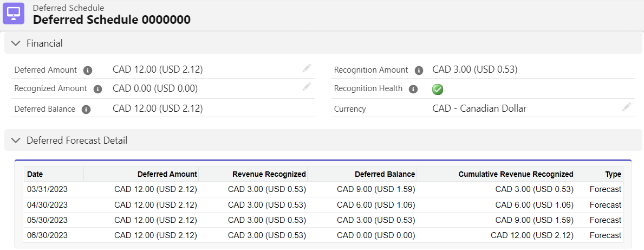Select the 03/31/2023 forecast row date
Viewport: 644px width, 250px height.
click(x=47, y=189)
